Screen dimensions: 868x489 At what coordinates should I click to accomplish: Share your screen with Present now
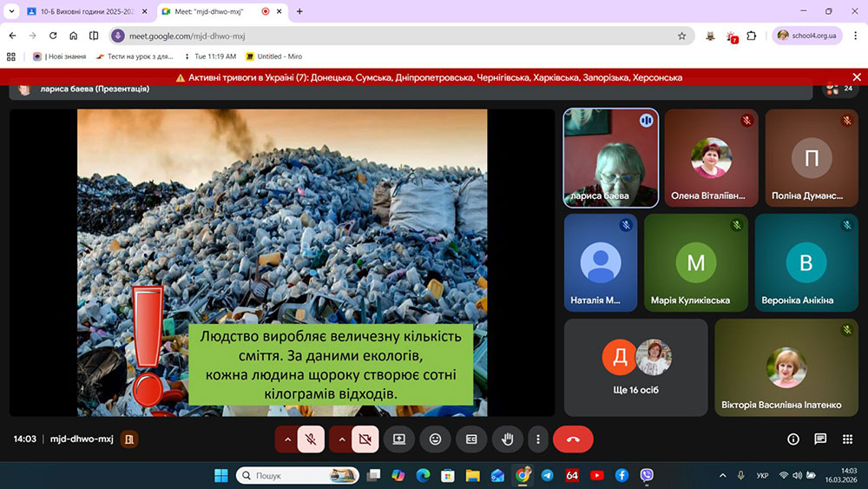399,439
